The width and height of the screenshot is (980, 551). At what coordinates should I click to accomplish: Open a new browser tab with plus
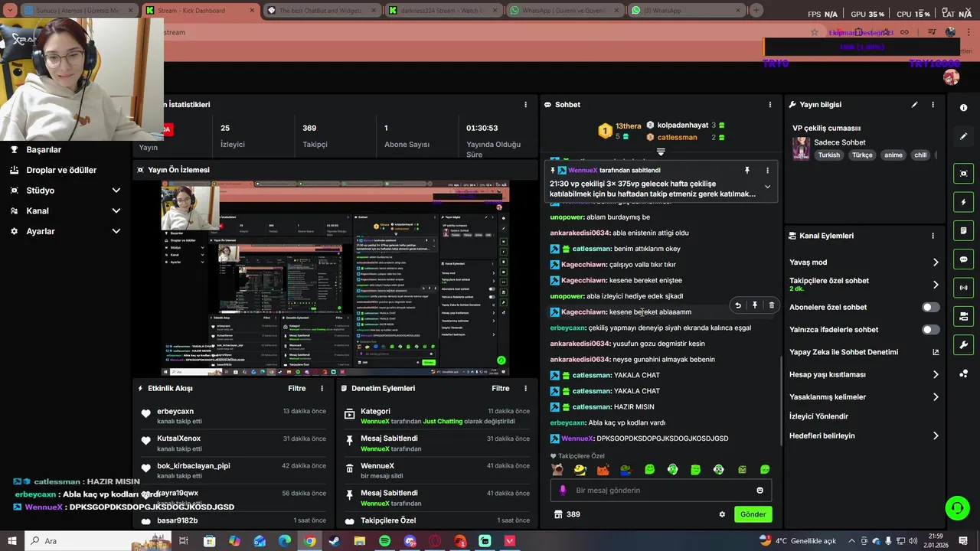pos(756,11)
